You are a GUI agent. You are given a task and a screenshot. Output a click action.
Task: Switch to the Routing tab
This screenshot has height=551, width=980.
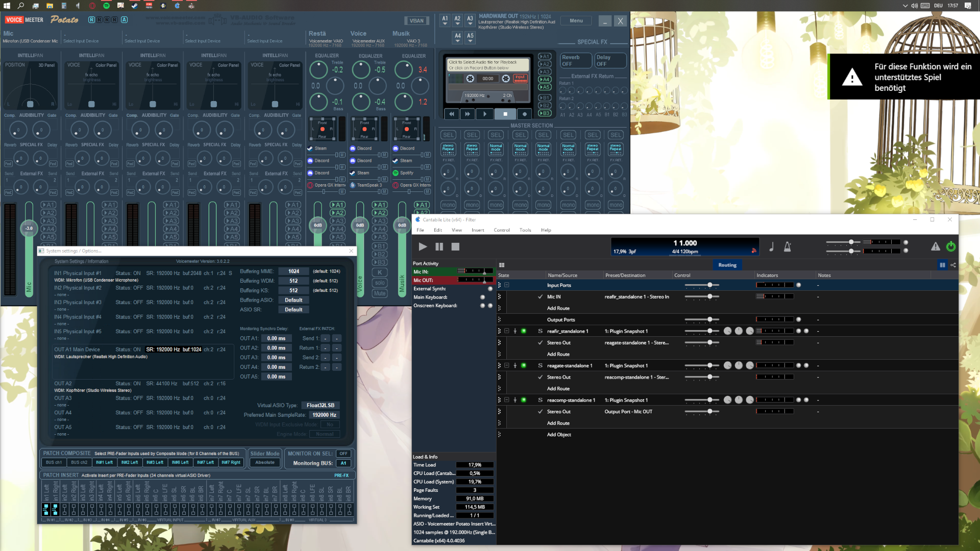tap(727, 265)
